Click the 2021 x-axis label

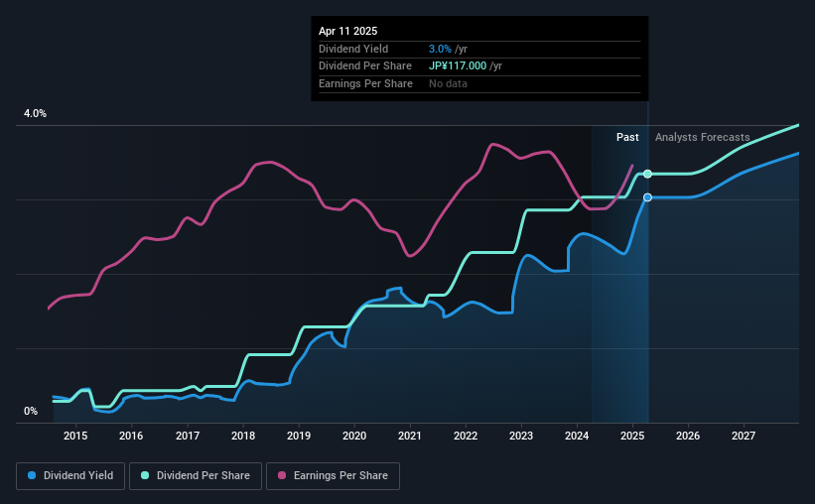tap(410, 436)
